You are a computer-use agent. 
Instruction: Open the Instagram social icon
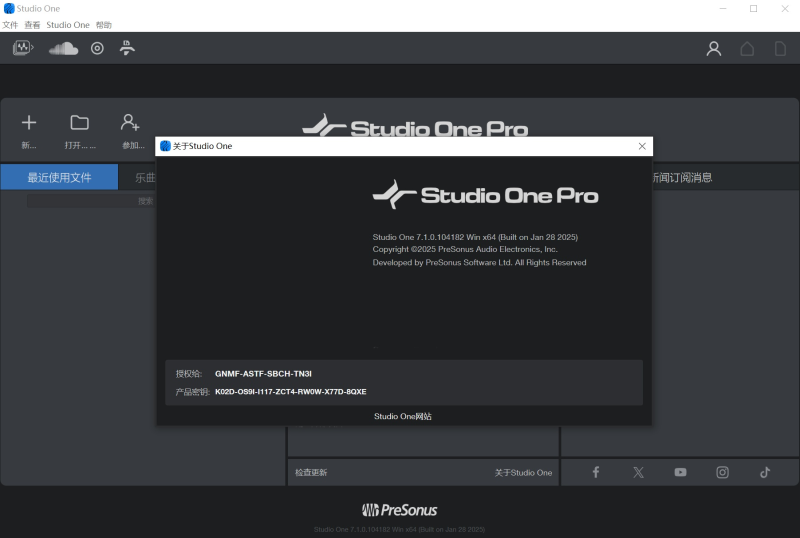tap(722, 472)
